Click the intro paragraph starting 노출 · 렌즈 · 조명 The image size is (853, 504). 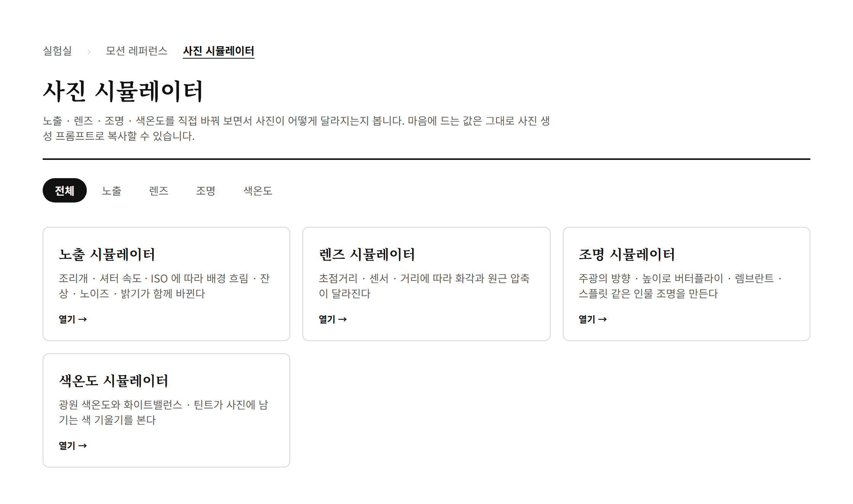pyautogui.click(x=296, y=128)
